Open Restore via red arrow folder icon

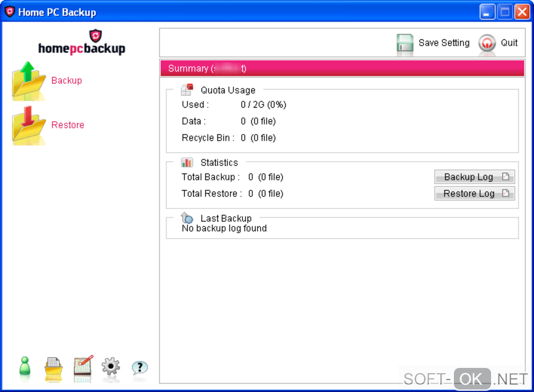(x=29, y=125)
